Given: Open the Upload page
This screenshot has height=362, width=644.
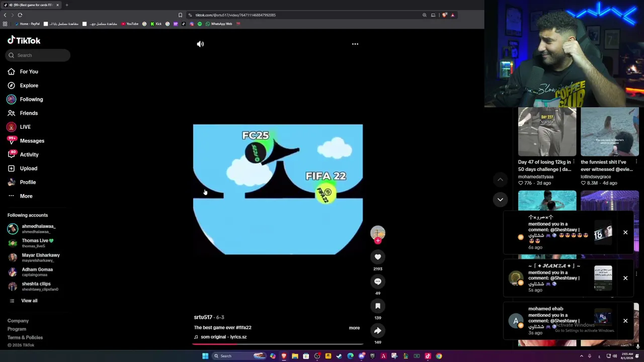Looking at the screenshot, I should click(x=23, y=168).
